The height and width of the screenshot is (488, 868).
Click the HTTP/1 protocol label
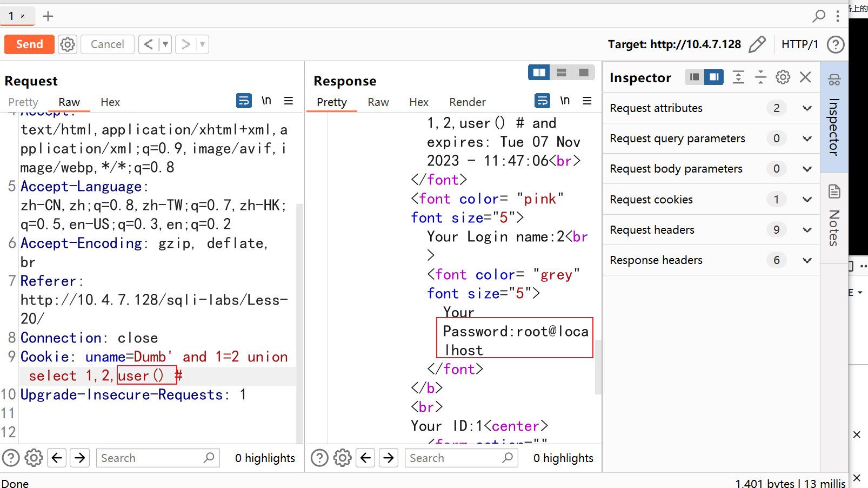coord(799,44)
